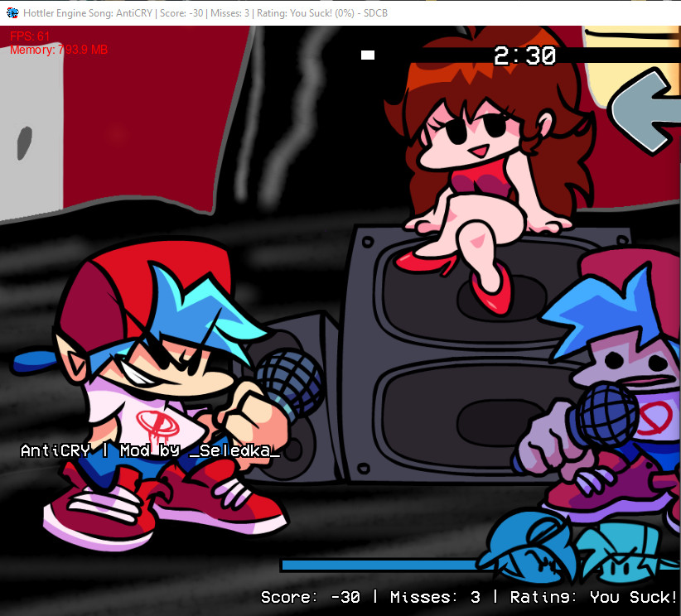Click the song time bar showing 2:30

[x=521, y=55]
